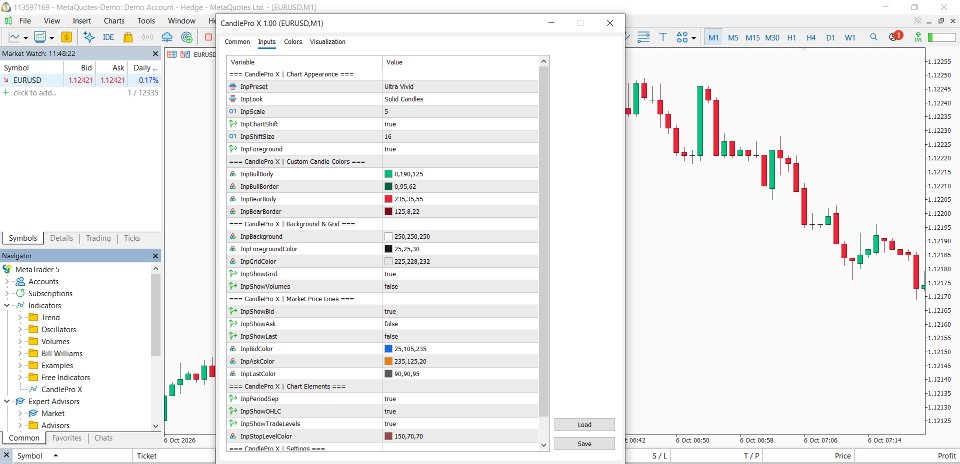Select the H4 timeframe button
The width and height of the screenshot is (960, 464).
(811, 37)
